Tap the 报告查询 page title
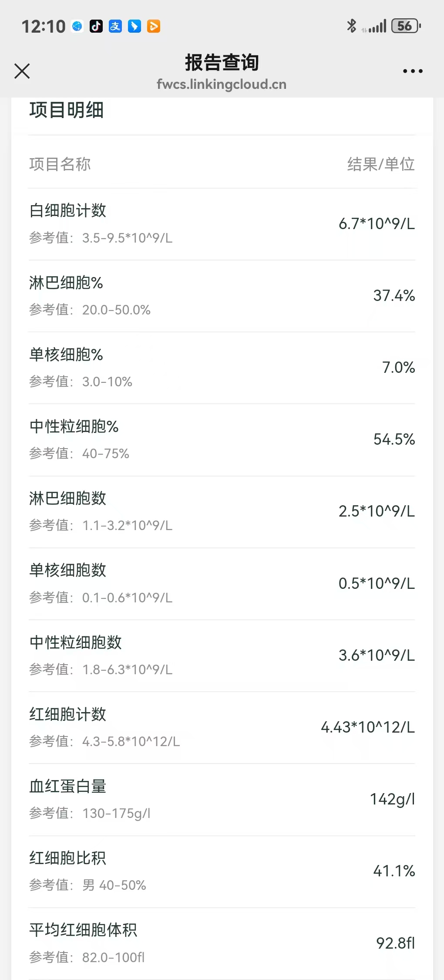444x980 pixels. tap(222, 62)
